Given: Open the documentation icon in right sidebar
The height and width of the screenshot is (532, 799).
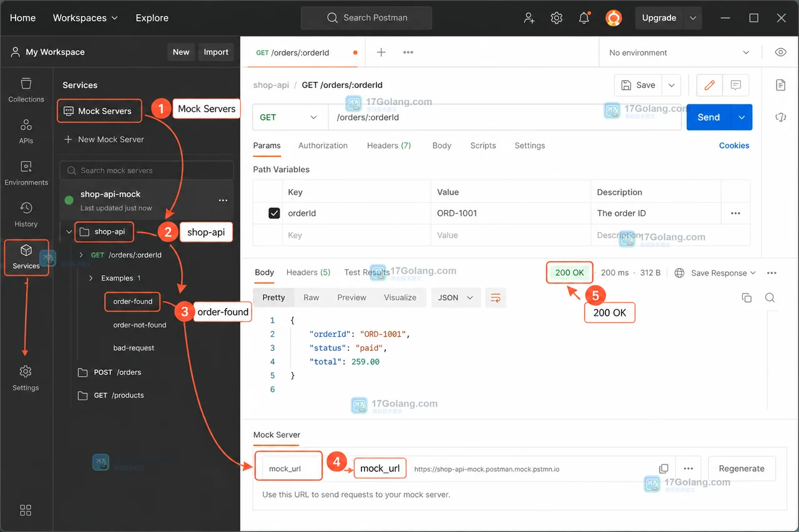Looking at the screenshot, I should click(780, 85).
